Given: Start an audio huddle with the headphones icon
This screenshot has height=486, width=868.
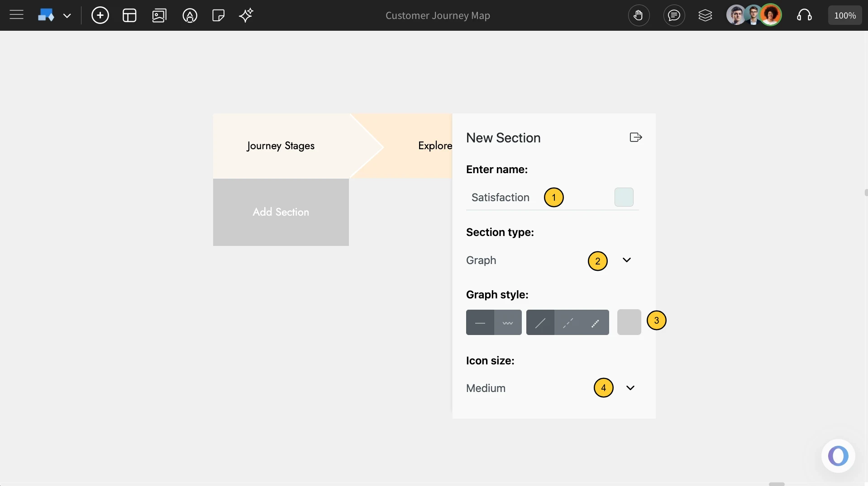Looking at the screenshot, I should point(805,15).
